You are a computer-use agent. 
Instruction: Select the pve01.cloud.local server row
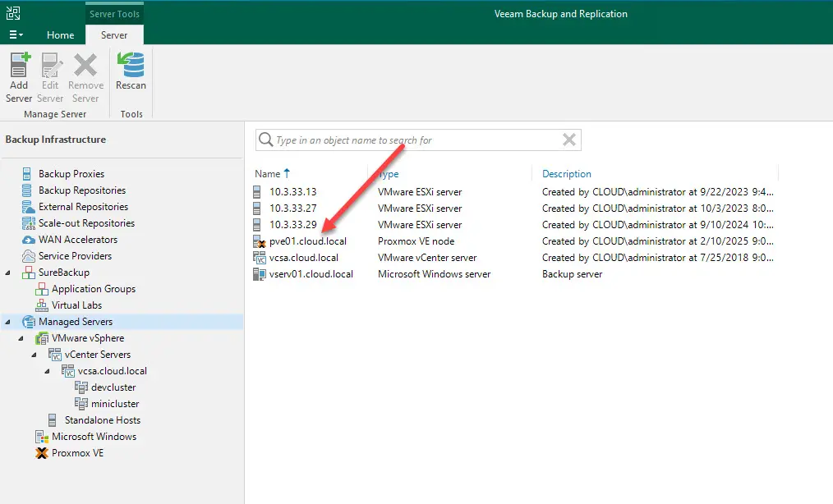pos(308,241)
